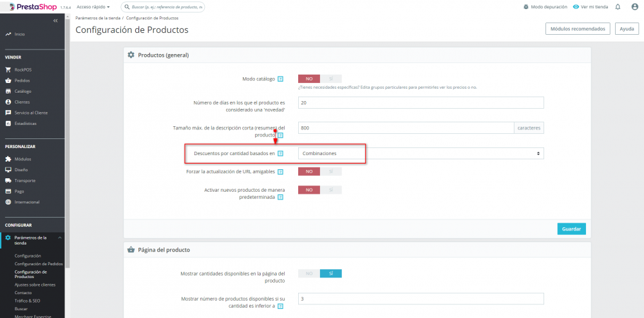The image size is (644, 318).
Task: Open the user profile avatar icon
Action: point(634,7)
